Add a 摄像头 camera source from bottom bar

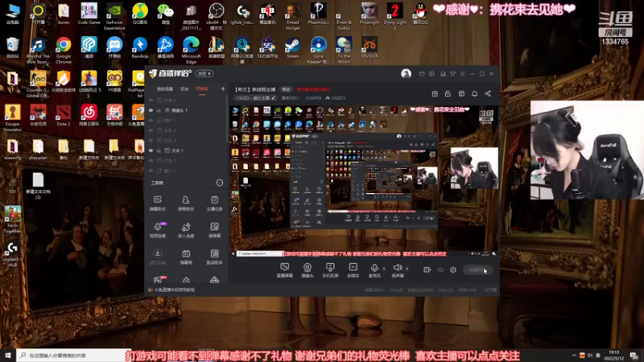(308, 270)
